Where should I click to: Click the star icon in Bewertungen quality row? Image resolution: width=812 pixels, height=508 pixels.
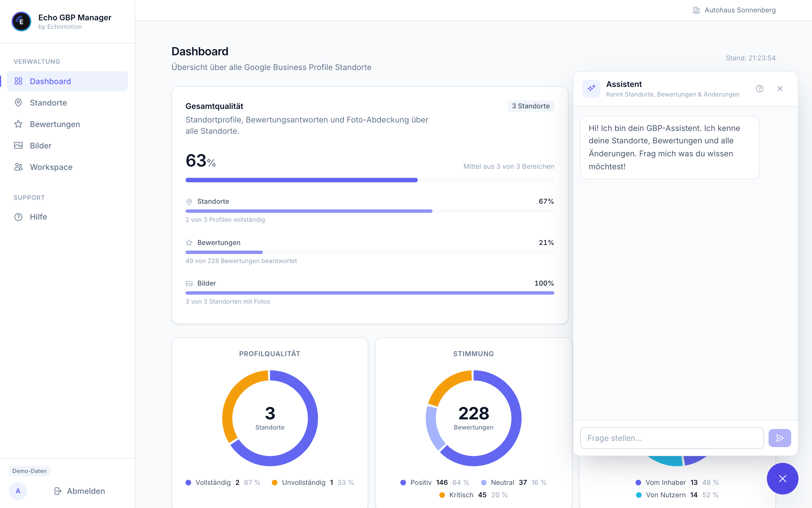tap(189, 243)
